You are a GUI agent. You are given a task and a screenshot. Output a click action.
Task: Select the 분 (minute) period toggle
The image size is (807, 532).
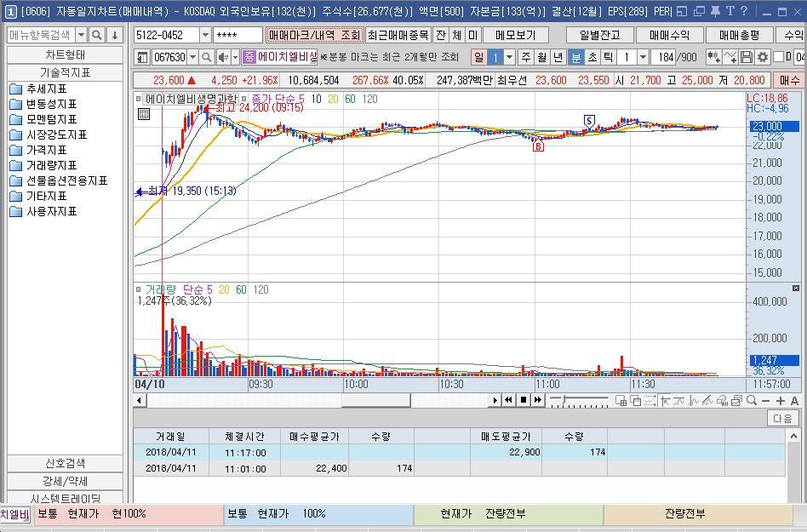point(576,57)
